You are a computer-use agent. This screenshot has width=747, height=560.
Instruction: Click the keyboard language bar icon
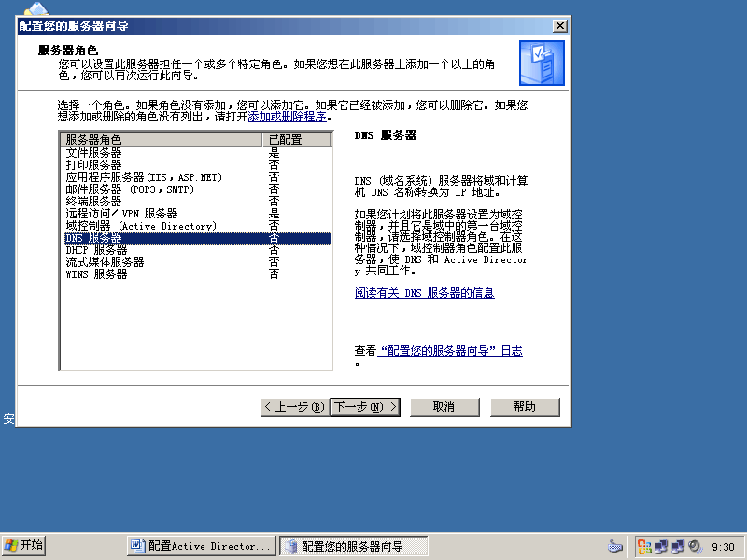[615, 546]
